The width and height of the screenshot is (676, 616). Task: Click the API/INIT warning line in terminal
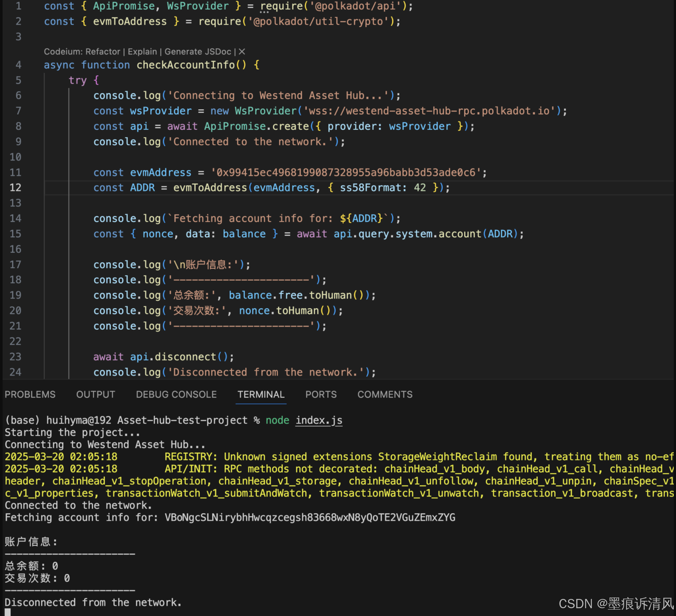pos(339,469)
